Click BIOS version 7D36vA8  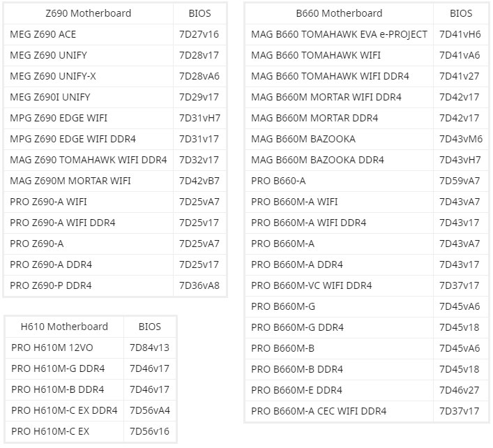point(199,285)
